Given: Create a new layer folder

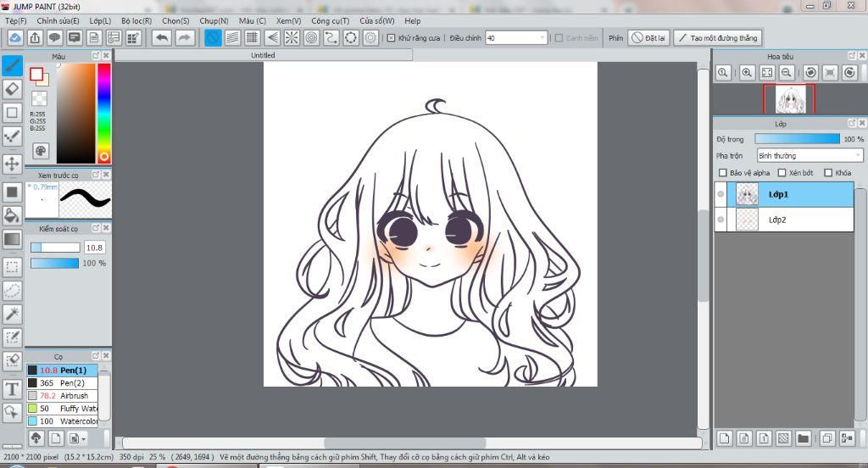Looking at the screenshot, I should pos(804,438).
